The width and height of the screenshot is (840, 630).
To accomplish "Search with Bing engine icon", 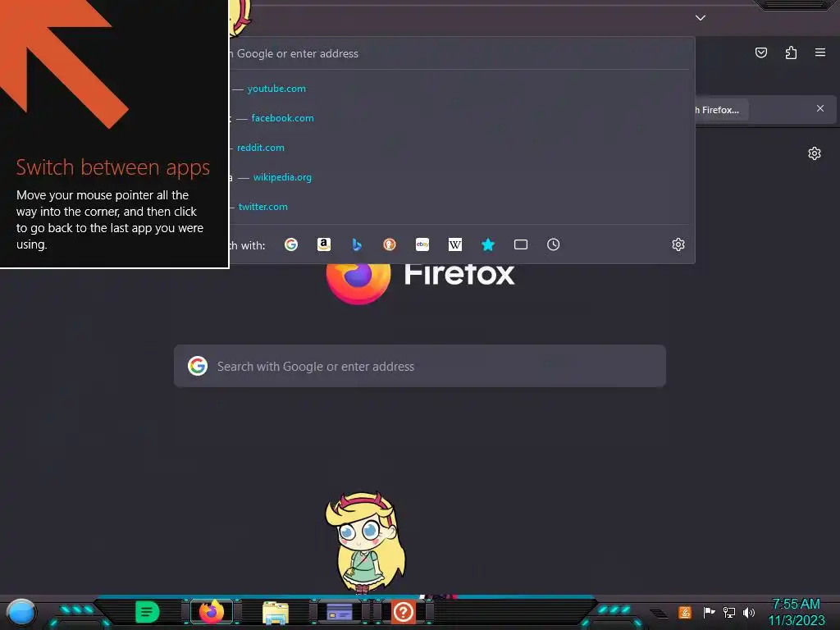I will click(357, 244).
